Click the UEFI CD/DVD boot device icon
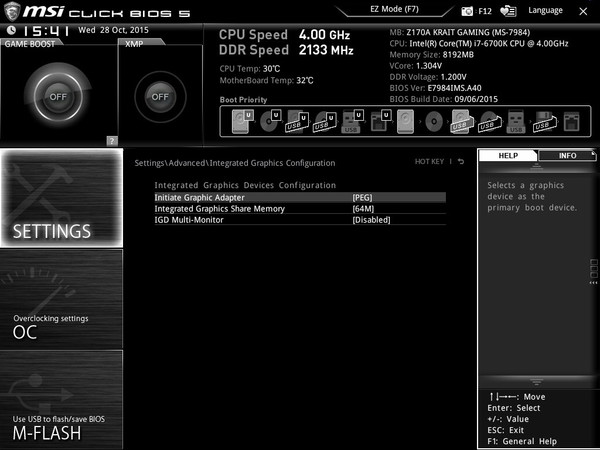 [x=271, y=121]
